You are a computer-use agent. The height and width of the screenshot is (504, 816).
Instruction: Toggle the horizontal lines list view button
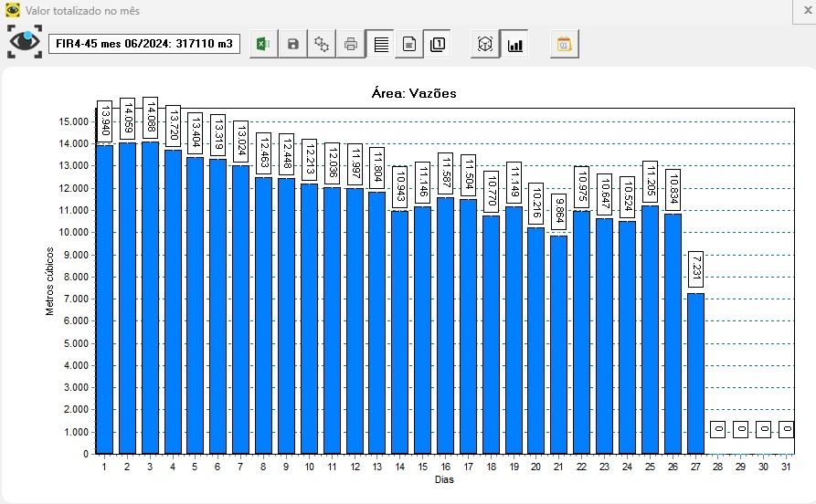coord(380,44)
